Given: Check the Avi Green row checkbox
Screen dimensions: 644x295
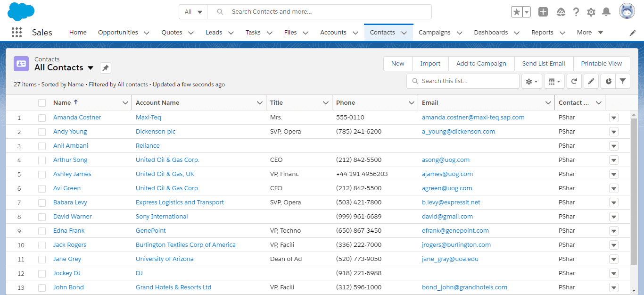Looking at the screenshot, I should (42, 188).
